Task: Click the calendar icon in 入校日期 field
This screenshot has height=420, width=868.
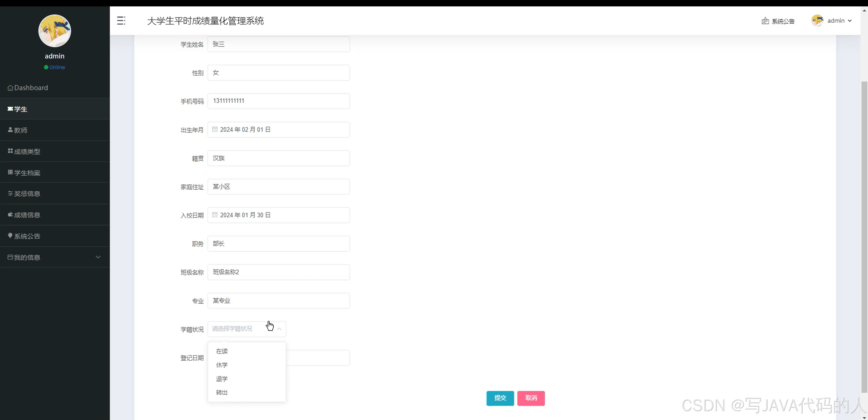Action: pos(215,215)
